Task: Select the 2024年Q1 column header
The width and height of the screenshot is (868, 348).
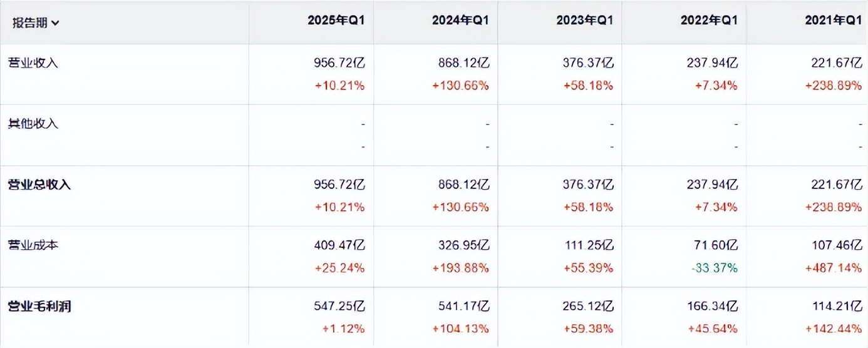Action: pyautogui.click(x=460, y=21)
